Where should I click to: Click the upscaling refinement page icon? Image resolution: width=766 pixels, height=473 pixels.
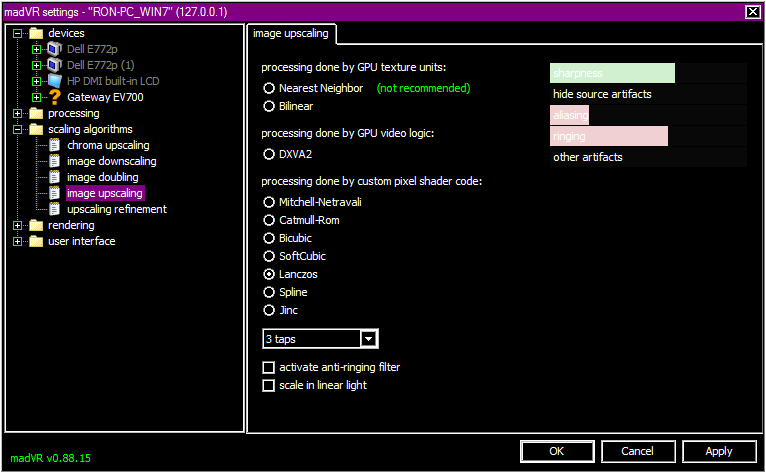pyautogui.click(x=55, y=209)
